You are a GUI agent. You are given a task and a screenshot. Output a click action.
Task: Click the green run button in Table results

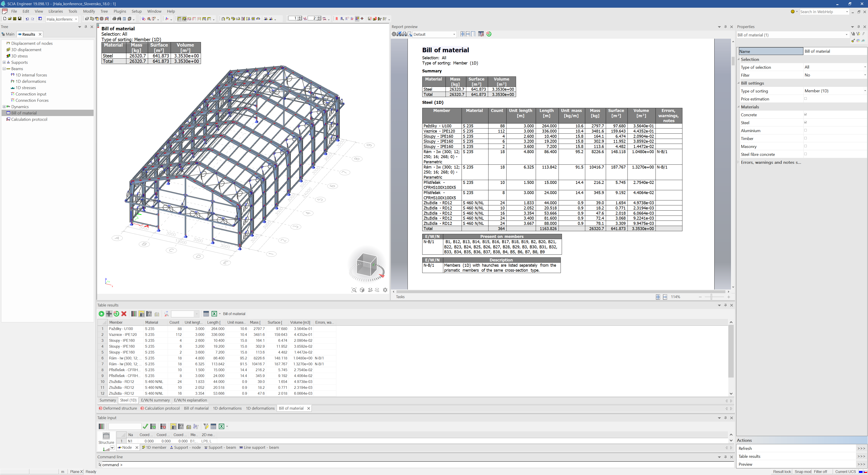tap(101, 314)
